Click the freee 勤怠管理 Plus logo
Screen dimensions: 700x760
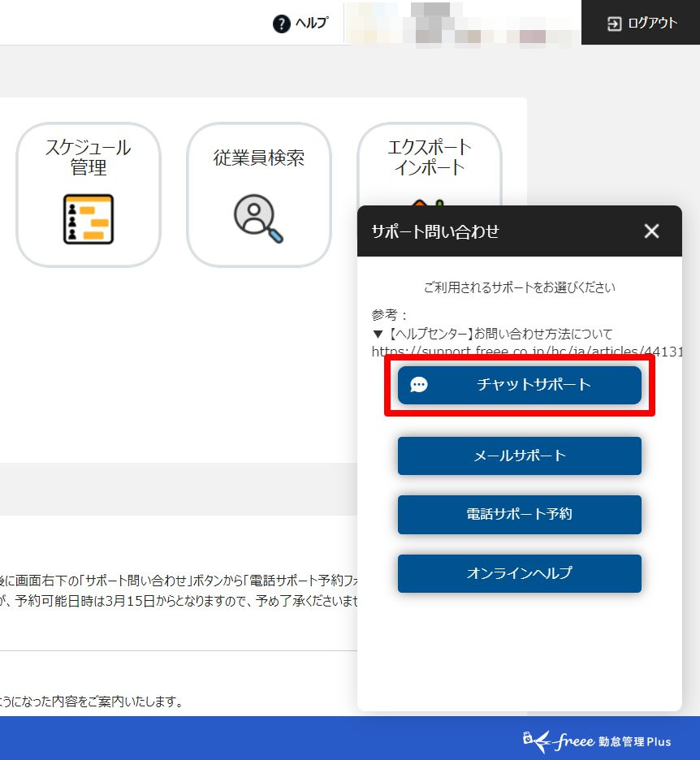point(597,741)
